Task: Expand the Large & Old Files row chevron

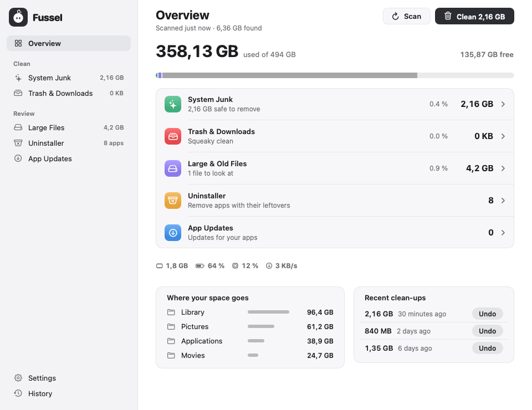Action: tap(503, 168)
